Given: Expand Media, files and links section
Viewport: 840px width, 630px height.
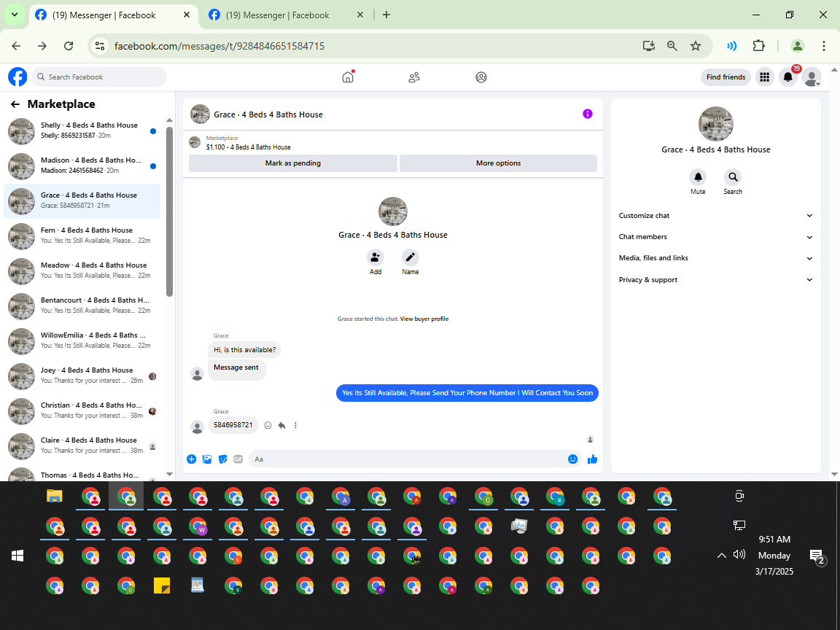Looking at the screenshot, I should click(716, 258).
